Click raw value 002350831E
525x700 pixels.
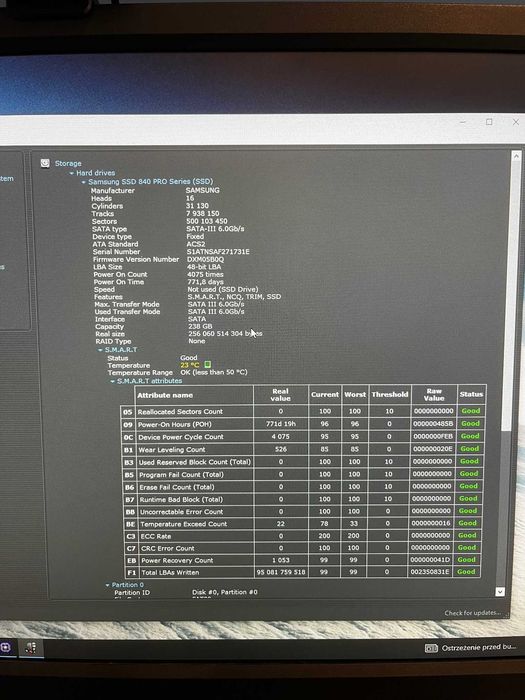431,572
